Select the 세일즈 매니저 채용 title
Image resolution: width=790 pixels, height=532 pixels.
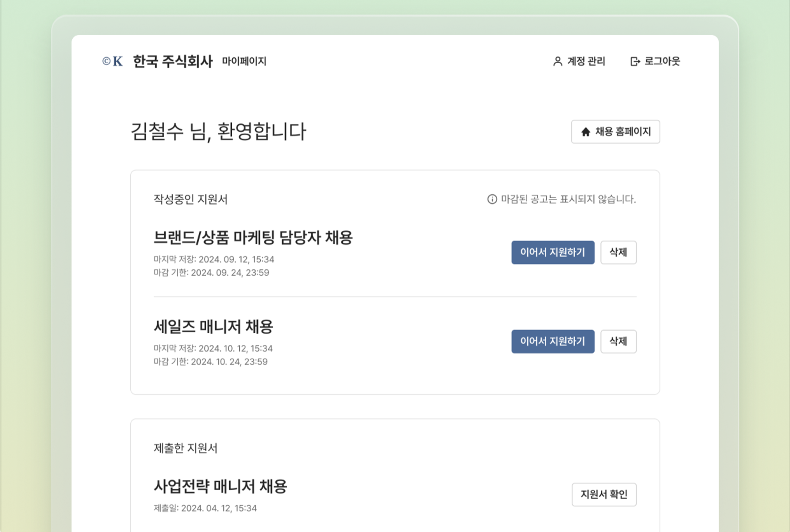tap(213, 327)
